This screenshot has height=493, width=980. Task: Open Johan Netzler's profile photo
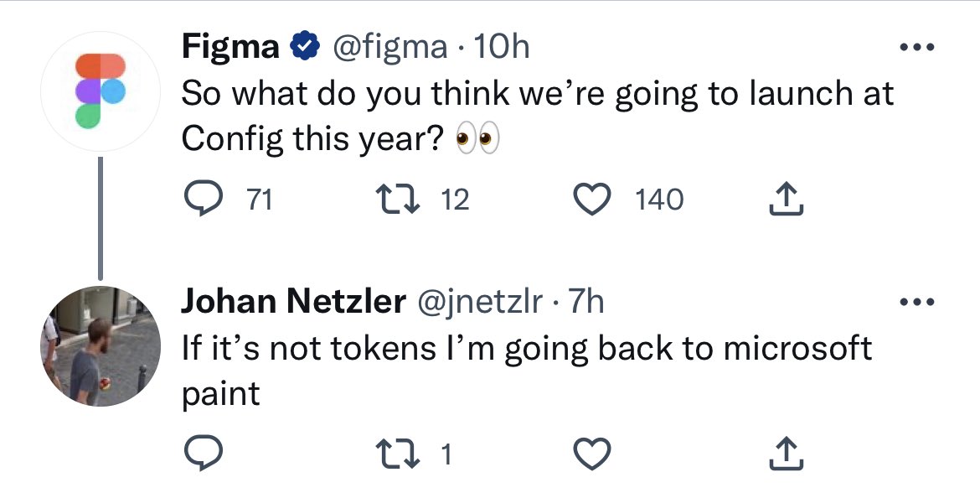tap(101, 346)
